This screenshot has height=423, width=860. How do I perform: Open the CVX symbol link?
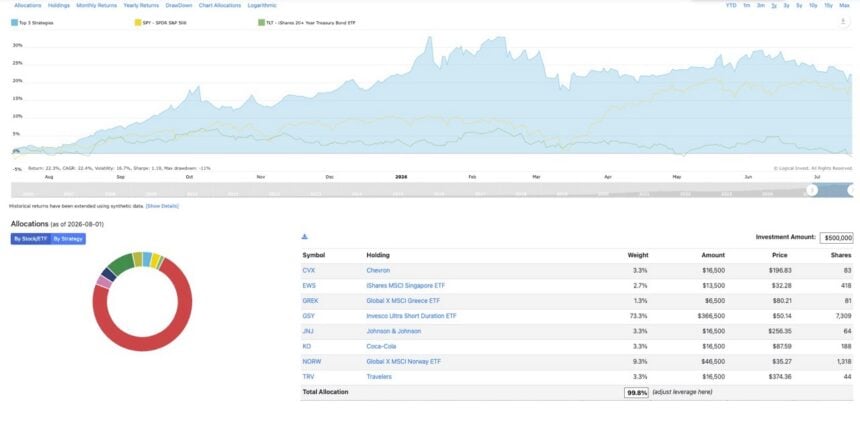(308, 270)
